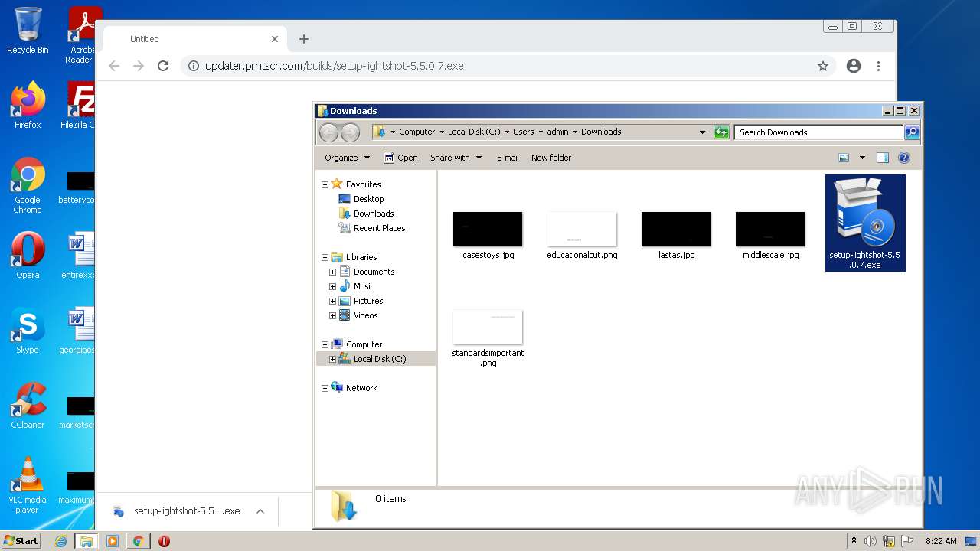
Task: Click the Users breadcrumb segment
Action: pos(524,132)
